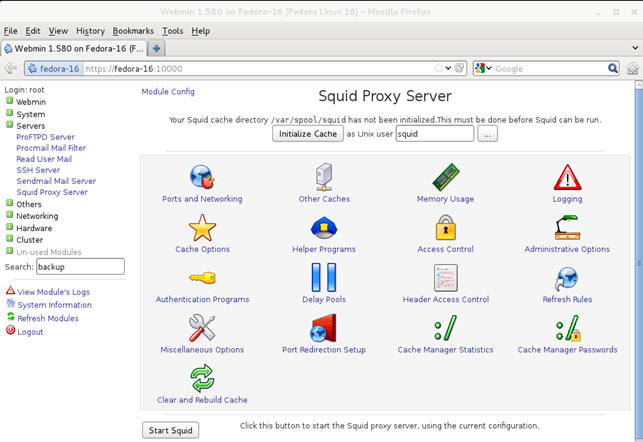The height and width of the screenshot is (442, 643).
Task: Open a new tab with plus button
Action: tap(156, 48)
